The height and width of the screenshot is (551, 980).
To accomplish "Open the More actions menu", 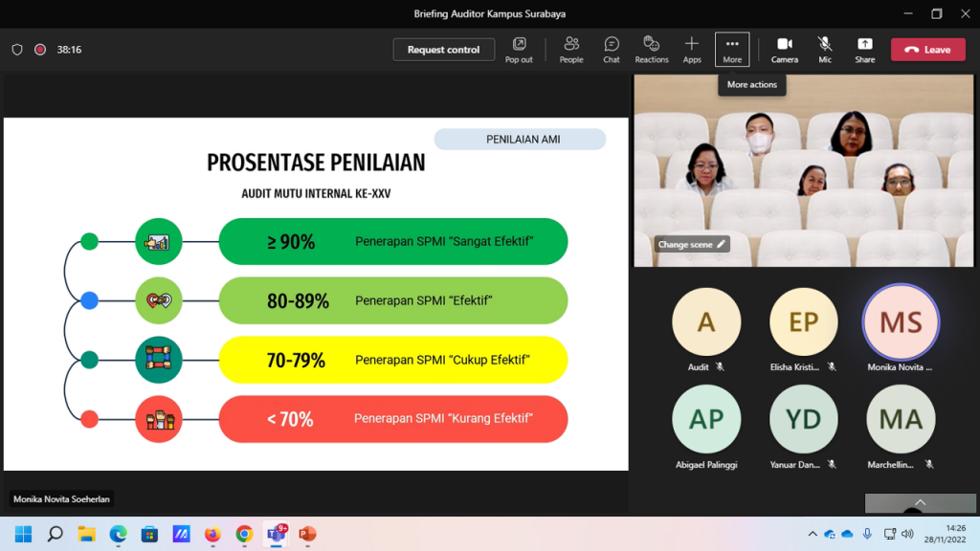I will coord(732,49).
